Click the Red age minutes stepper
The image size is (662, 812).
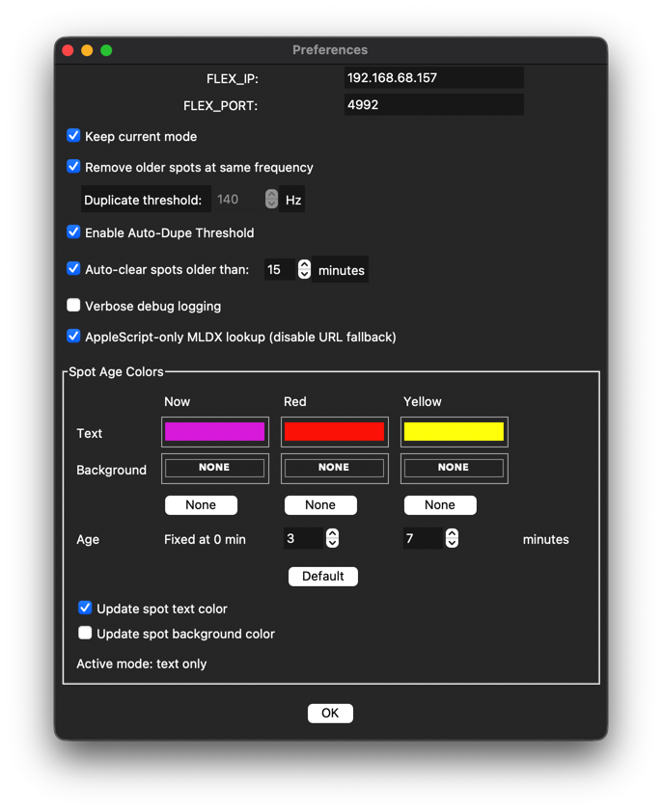pyautogui.click(x=332, y=538)
